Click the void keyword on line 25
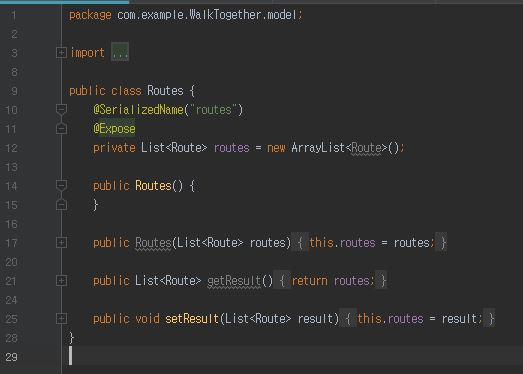This screenshot has width=523, height=374. (x=147, y=319)
